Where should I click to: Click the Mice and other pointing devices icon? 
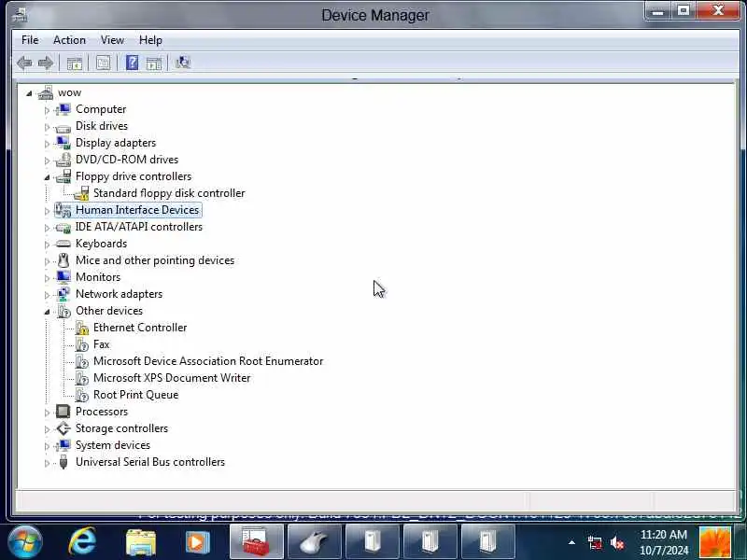coord(63,260)
